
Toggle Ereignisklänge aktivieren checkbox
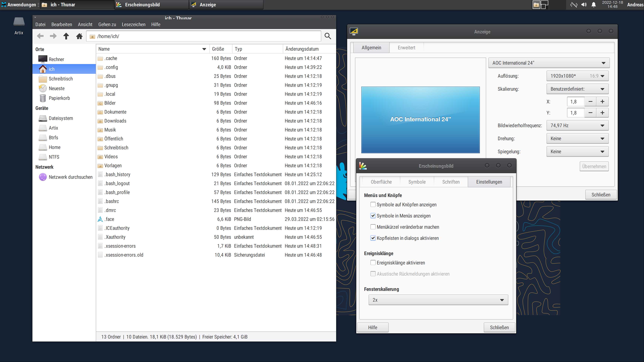[373, 263]
